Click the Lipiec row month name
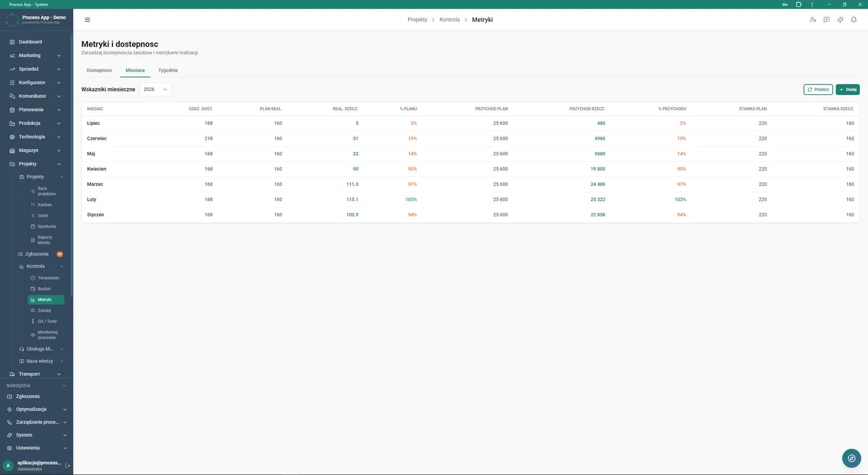This screenshot has height=475, width=868. (93, 123)
